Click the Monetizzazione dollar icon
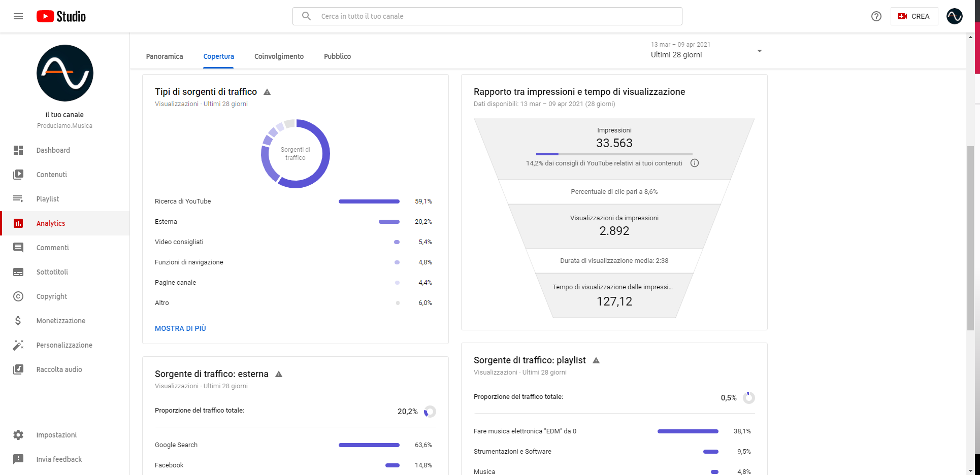This screenshot has height=475, width=980. tap(18, 321)
